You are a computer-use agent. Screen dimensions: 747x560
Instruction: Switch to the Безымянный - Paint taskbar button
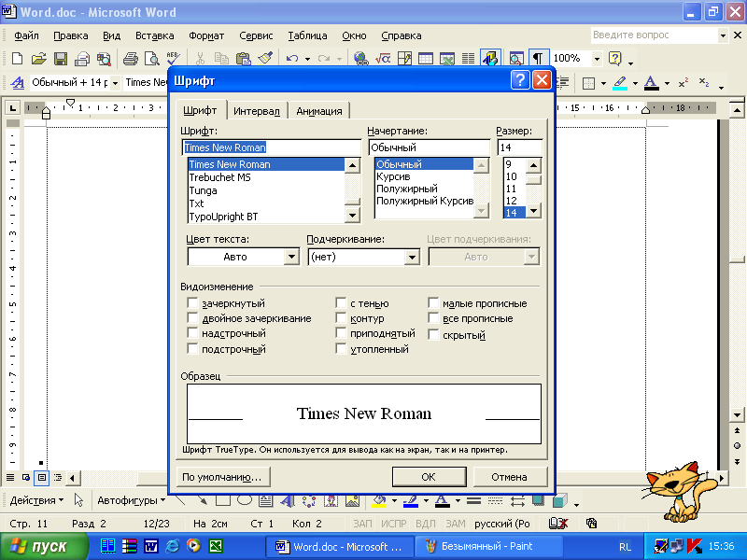coord(488,546)
